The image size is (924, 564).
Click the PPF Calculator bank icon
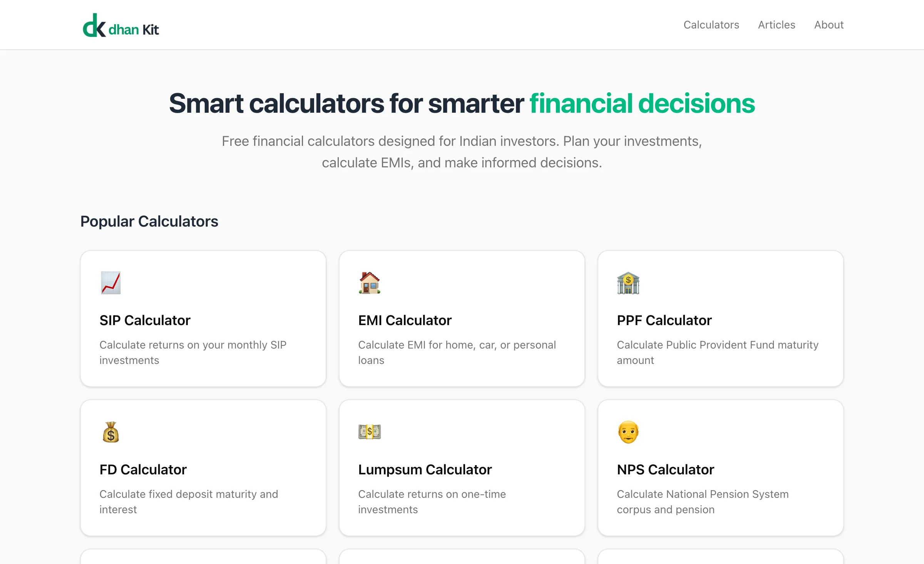pos(628,283)
